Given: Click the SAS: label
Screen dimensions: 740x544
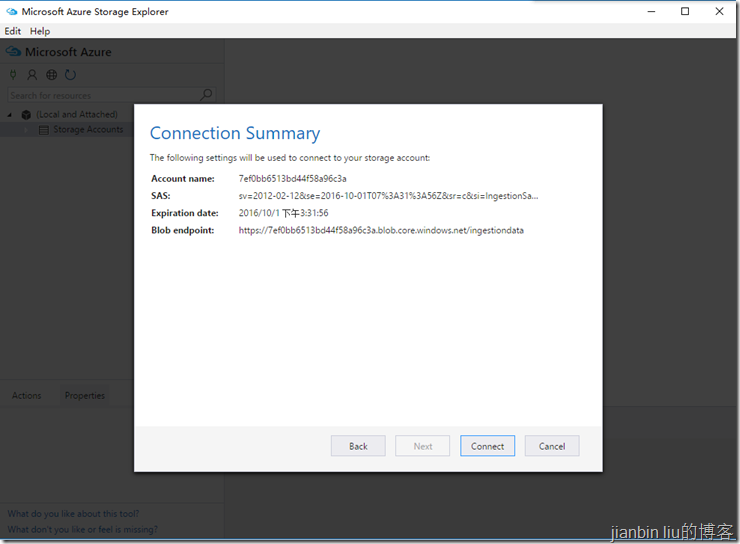Looking at the screenshot, I should pyautogui.click(x=160, y=196).
